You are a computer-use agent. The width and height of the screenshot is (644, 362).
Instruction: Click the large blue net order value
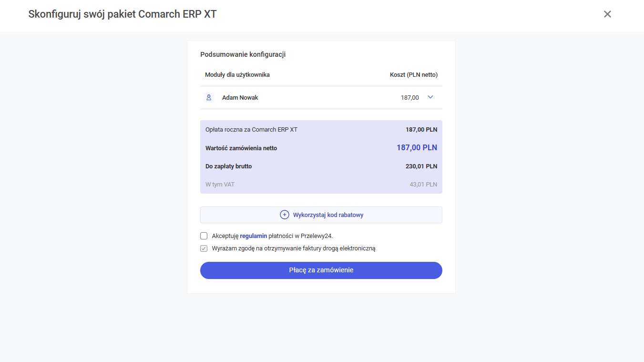pyautogui.click(x=417, y=148)
